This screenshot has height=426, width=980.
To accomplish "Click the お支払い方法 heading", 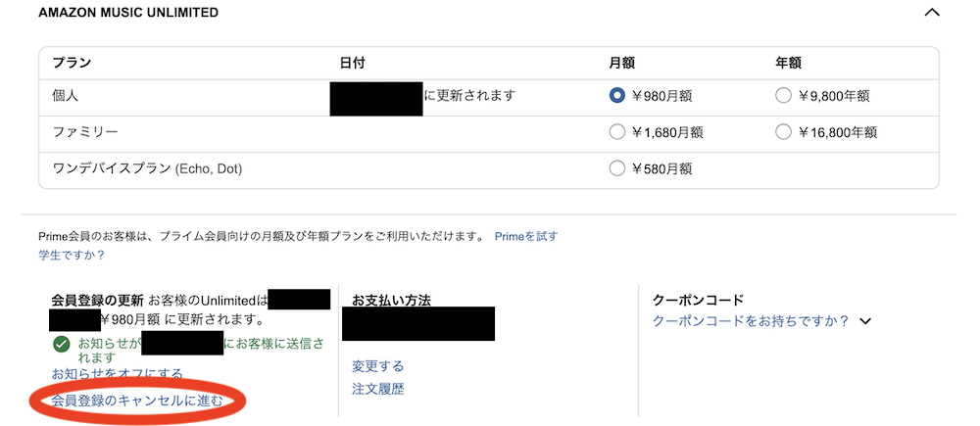I will [391, 300].
